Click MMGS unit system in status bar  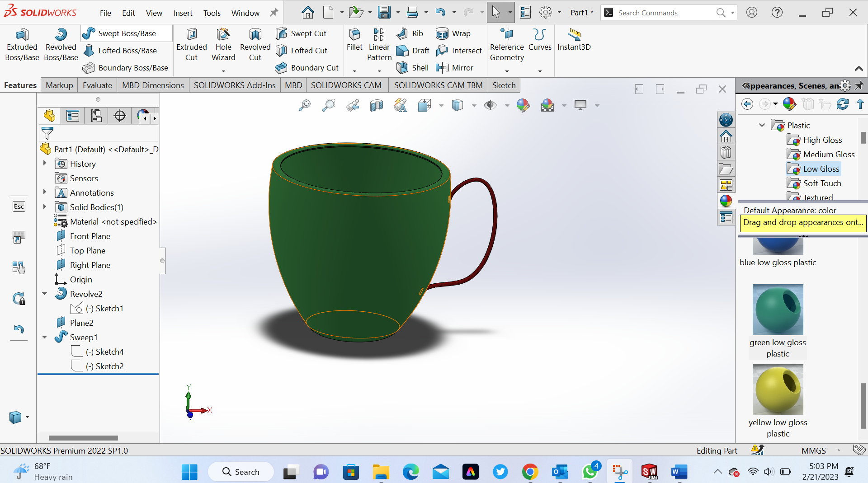tap(813, 450)
